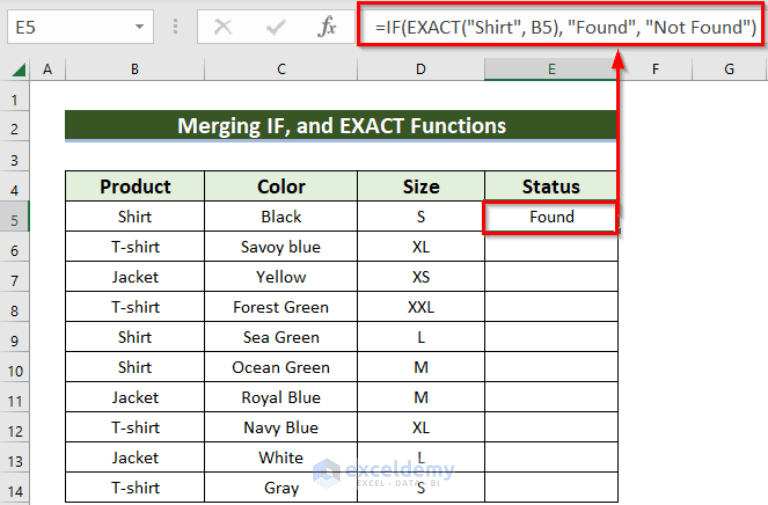The height and width of the screenshot is (505, 768).
Task: Select 'Shirt' in the Sea Green row
Action: point(135,337)
